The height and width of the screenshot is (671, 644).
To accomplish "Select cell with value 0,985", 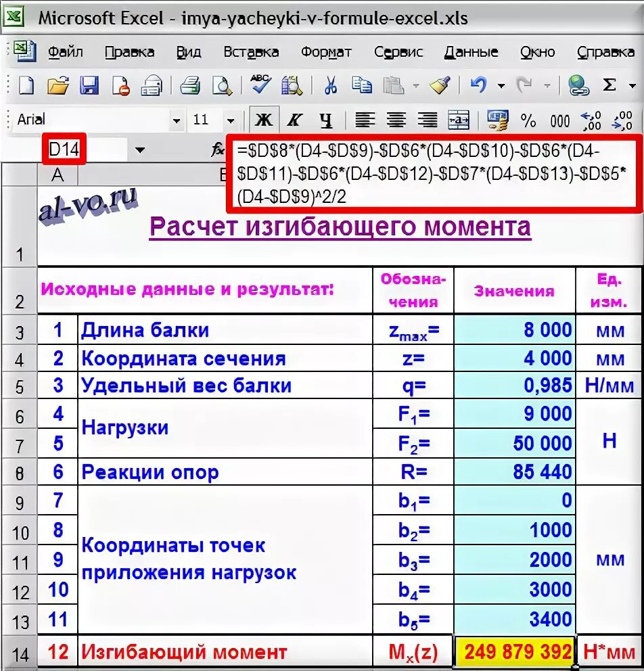I will (515, 386).
